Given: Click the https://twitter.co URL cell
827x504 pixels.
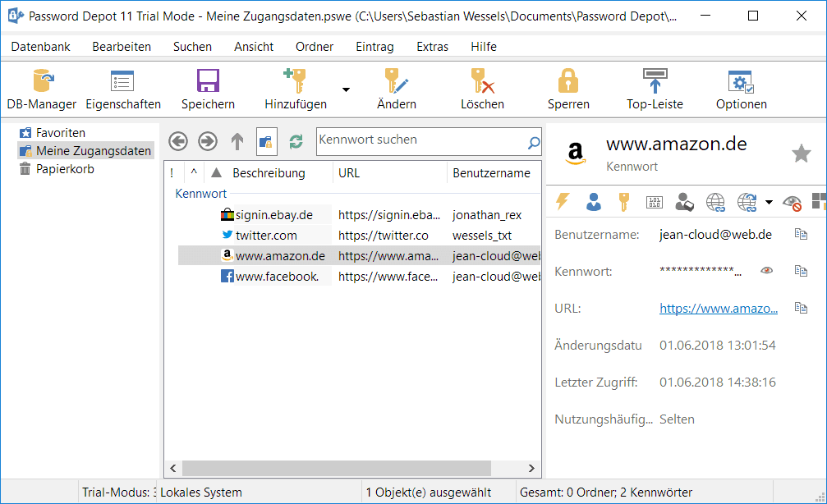Looking at the screenshot, I should pos(384,236).
